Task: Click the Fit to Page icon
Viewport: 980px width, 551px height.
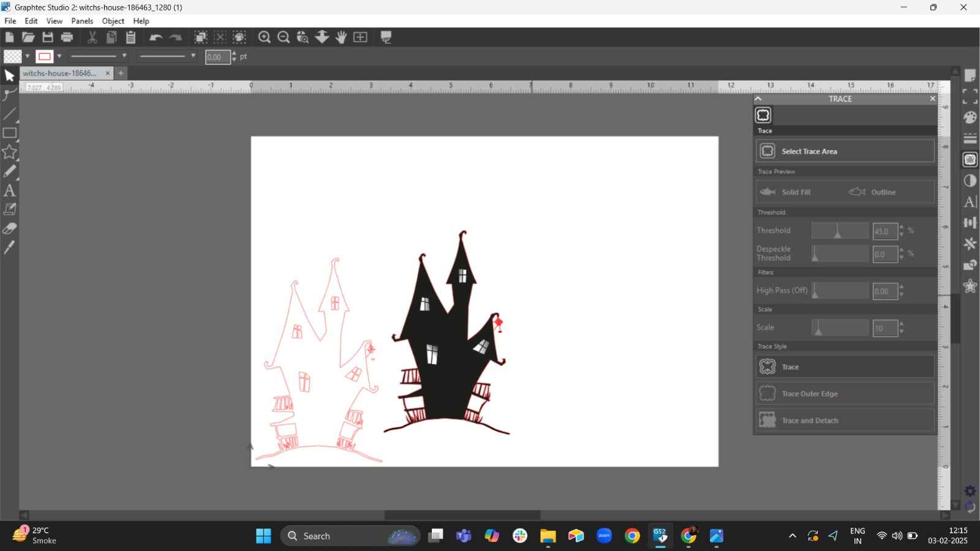Action: point(361,37)
